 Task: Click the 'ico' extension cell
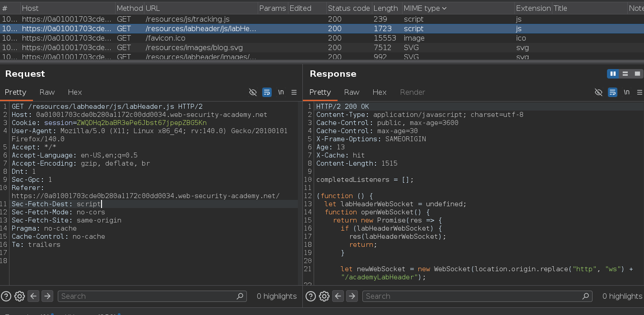point(521,38)
